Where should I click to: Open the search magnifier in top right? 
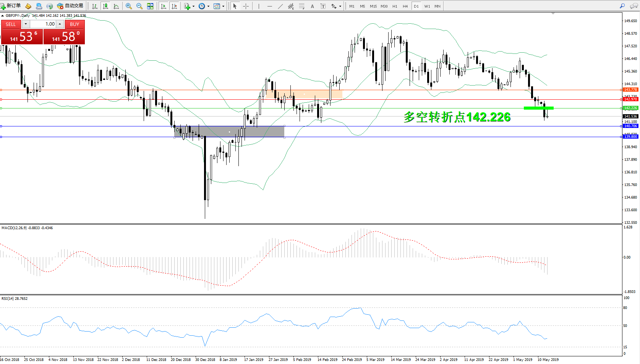[x=622, y=6]
